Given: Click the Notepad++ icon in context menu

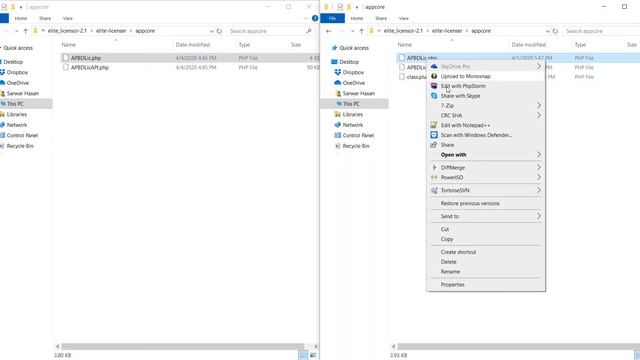Looking at the screenshot, I should tap(434, 125).
